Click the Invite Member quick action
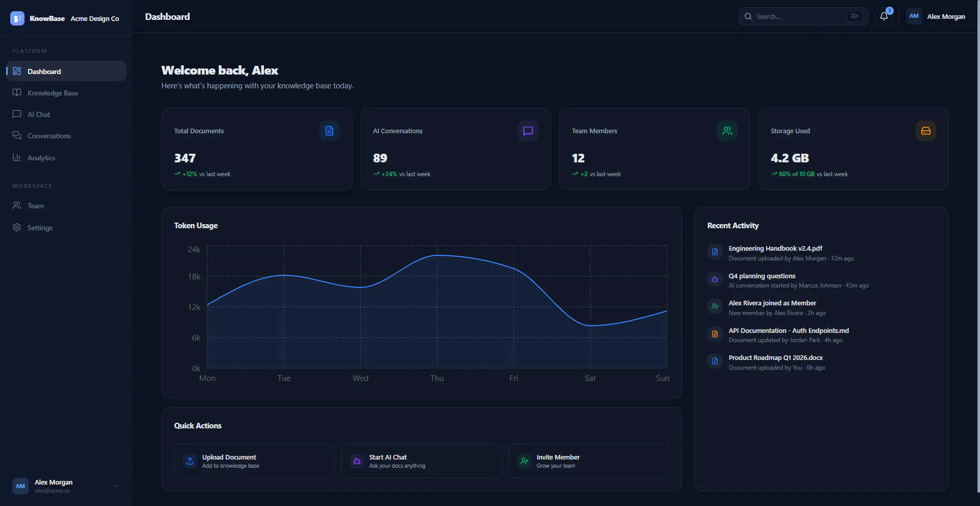 (x=589, y=461)
